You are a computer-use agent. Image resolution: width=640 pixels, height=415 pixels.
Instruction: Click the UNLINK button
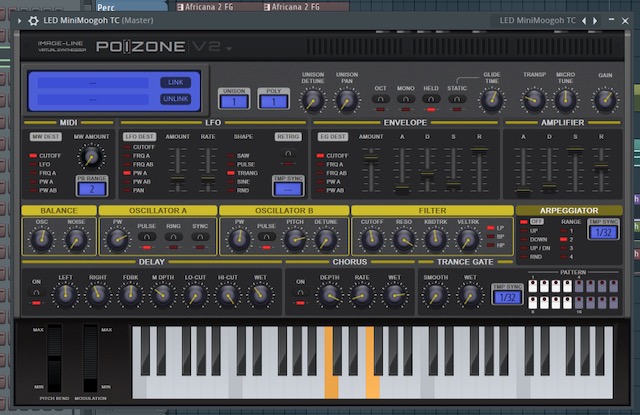[176, 99]
